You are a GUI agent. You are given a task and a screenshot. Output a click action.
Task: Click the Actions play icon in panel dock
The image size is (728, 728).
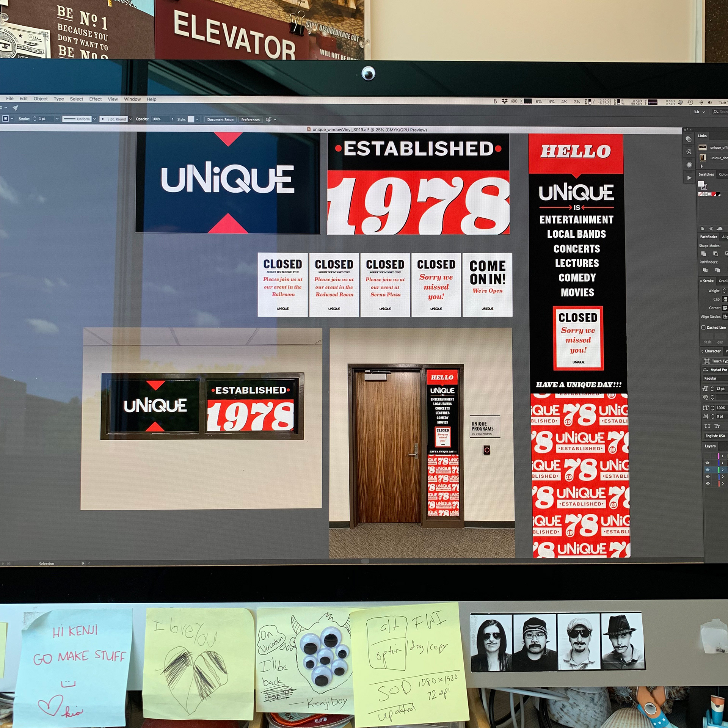(x=689, y=178)
